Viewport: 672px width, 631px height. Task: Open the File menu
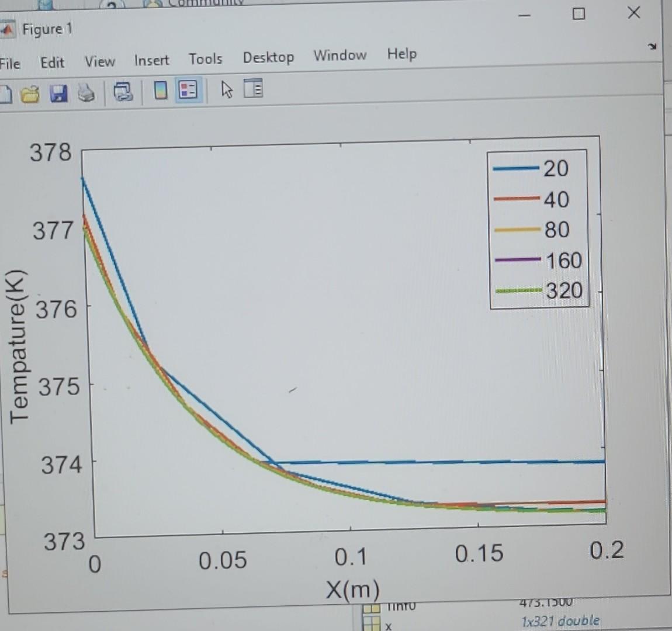coord(9,64)
